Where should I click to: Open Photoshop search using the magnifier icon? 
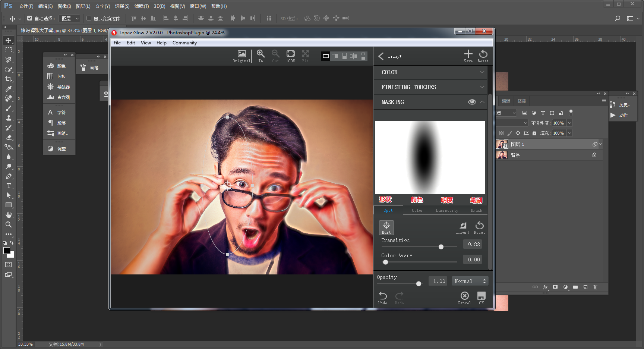[x=618, y=18]
